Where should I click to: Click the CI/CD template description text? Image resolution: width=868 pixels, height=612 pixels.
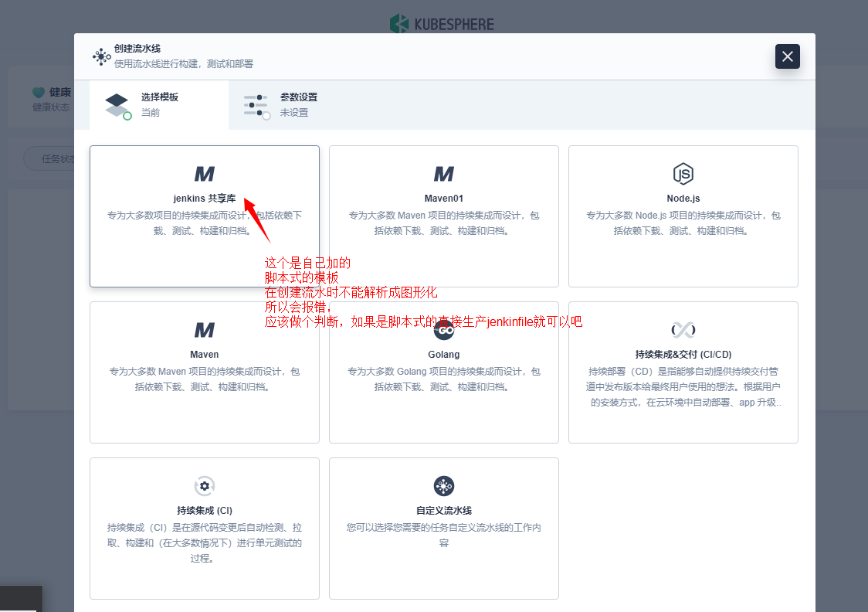point(683,387)
